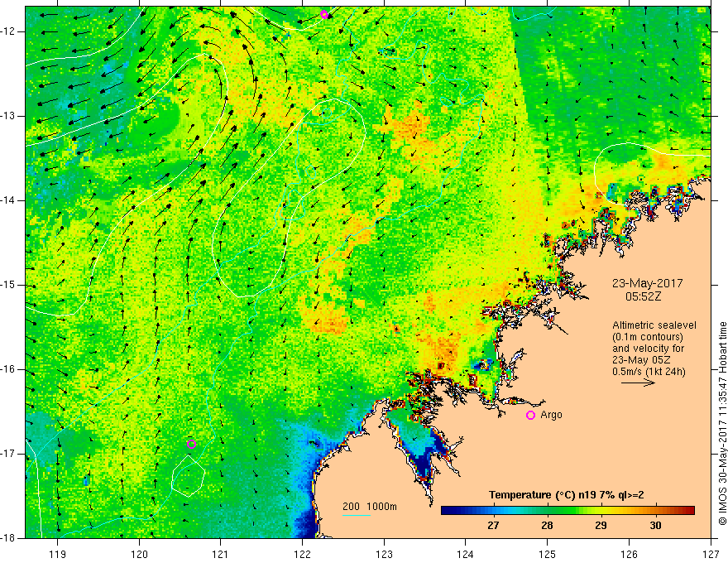The height and width of the screenshot is (563, 728).
Task: Click the Argo float marker at top edge
Action: pyautogui.click(x=324, y=14)
